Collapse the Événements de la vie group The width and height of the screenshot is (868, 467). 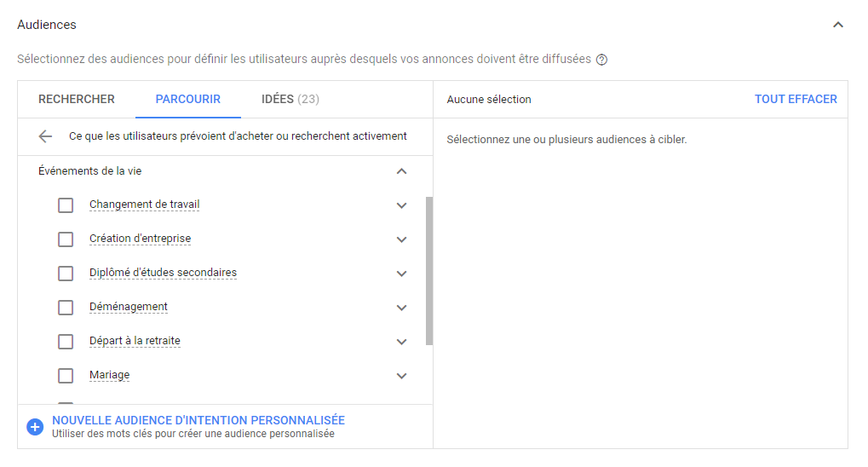[x=402, y=171]
